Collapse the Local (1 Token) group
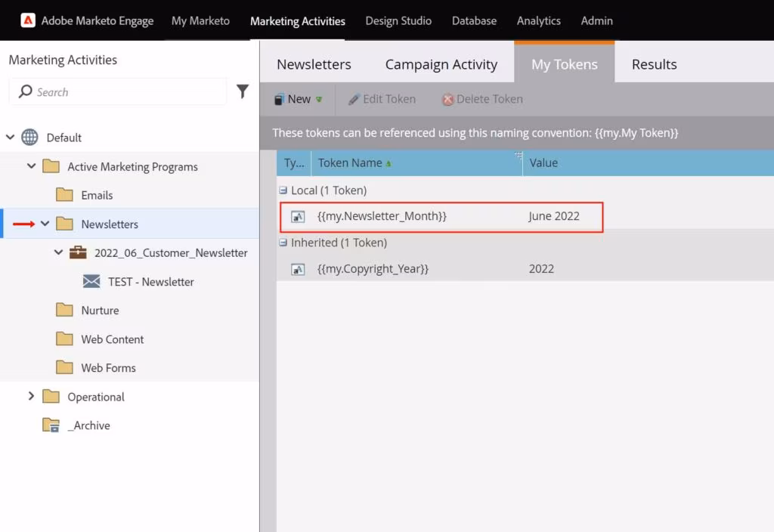Viewport: 774px width, 532px height. point(283,190)
